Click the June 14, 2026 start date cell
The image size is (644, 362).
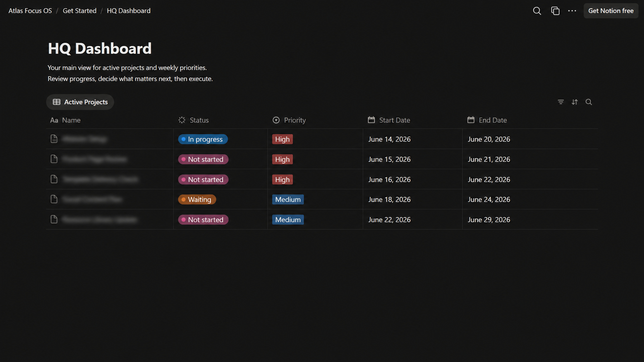click(412, 139)
